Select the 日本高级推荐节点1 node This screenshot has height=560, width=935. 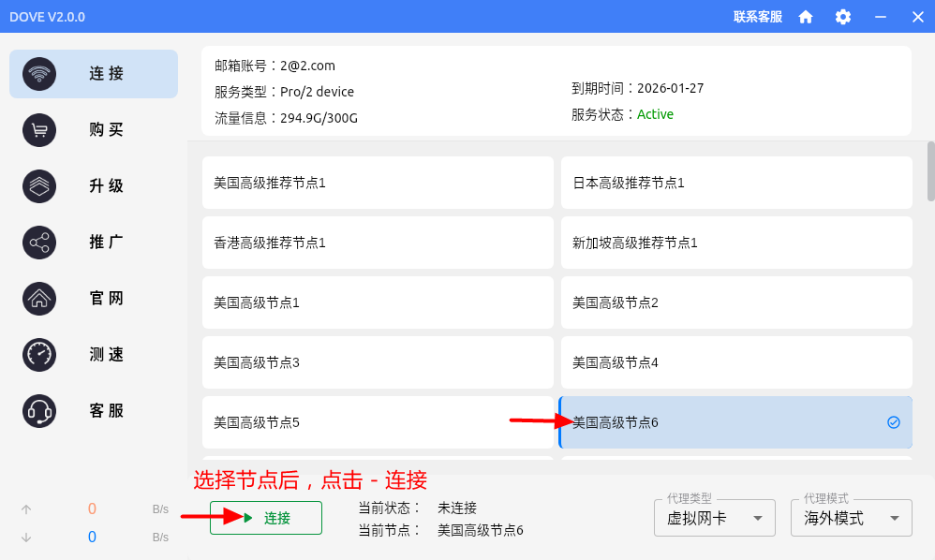pyautogui.click(x=735, y=183)
